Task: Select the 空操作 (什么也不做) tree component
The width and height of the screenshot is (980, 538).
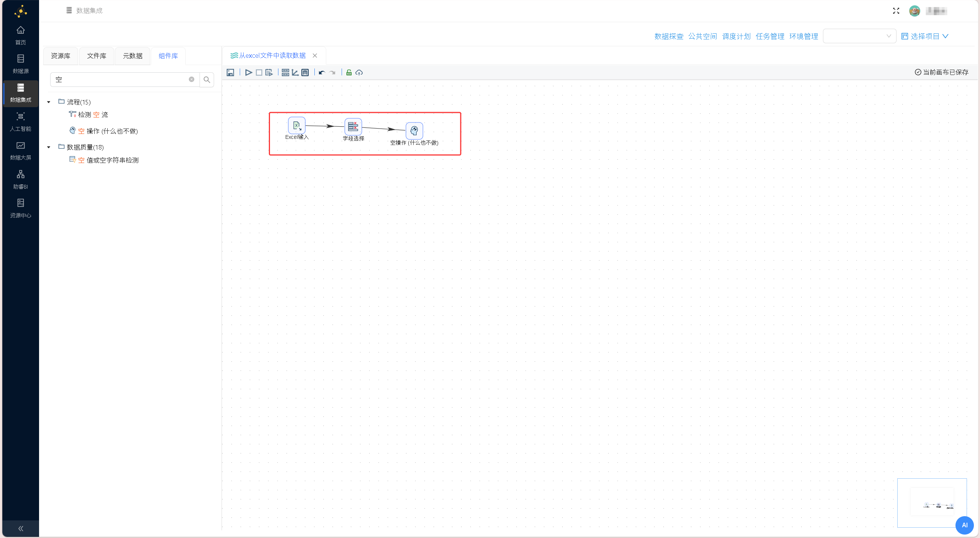Action: pos(103,131)
